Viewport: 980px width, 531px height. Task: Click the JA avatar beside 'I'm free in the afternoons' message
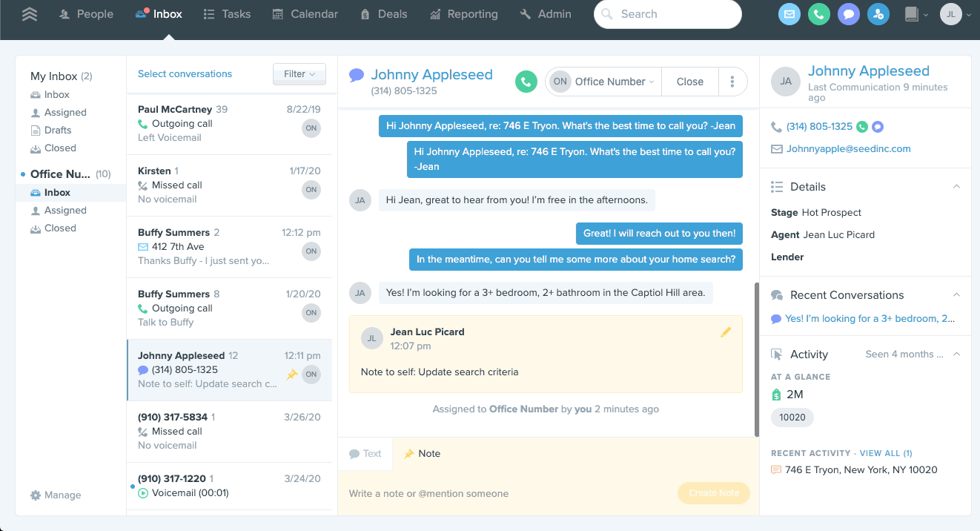pyautogui.click(x=360, y=200)
